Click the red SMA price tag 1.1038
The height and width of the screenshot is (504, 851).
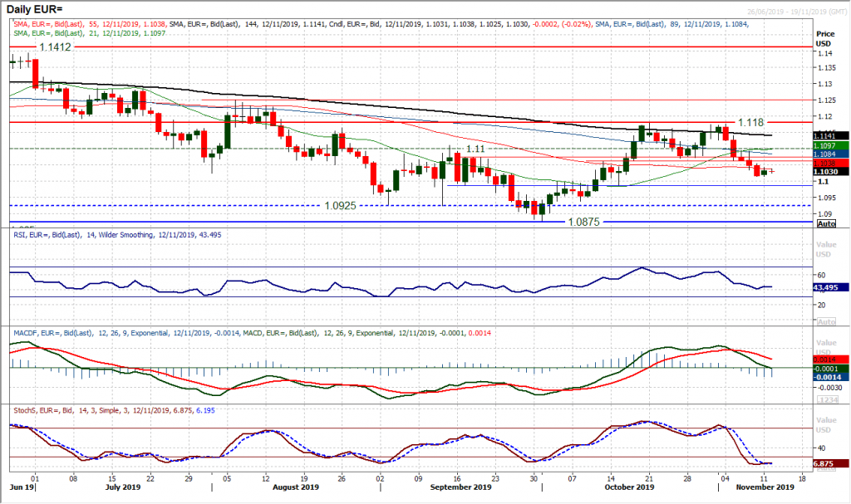point(824,163)
